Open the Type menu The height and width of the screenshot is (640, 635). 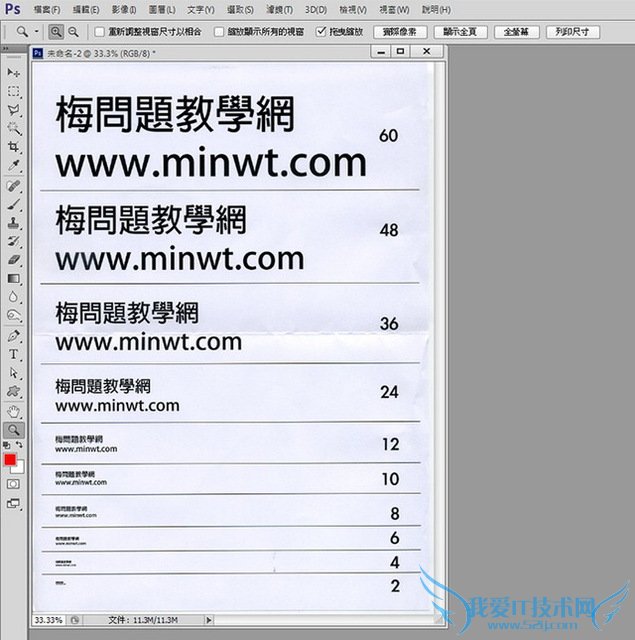pyautogui.click(x=200, y=10)
